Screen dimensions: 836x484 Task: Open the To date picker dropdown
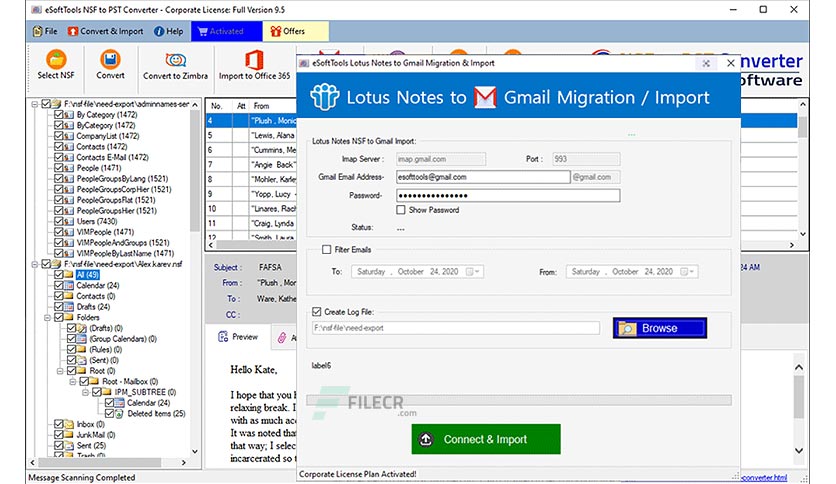473,272
